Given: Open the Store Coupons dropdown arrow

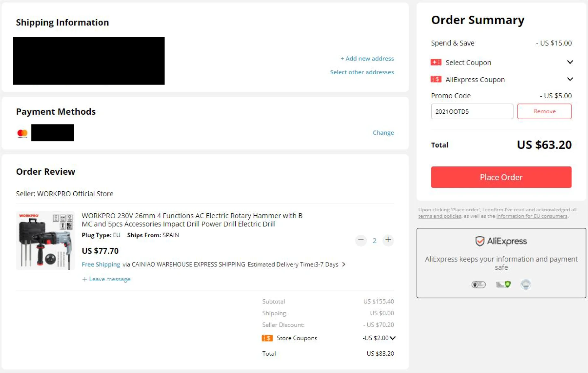Looking at the screenshot, I should pos(393,338).
